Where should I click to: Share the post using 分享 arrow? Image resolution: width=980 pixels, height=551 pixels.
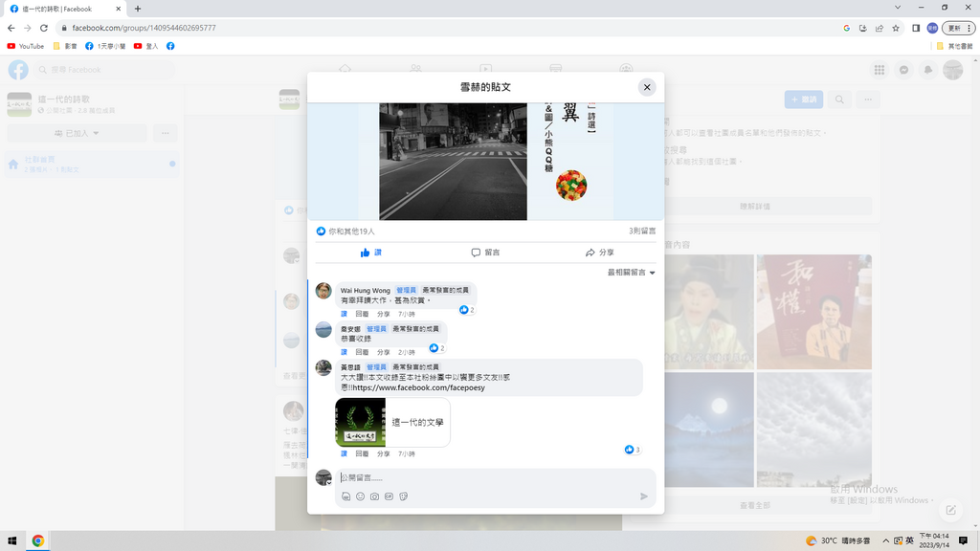(x=600, y=253)
